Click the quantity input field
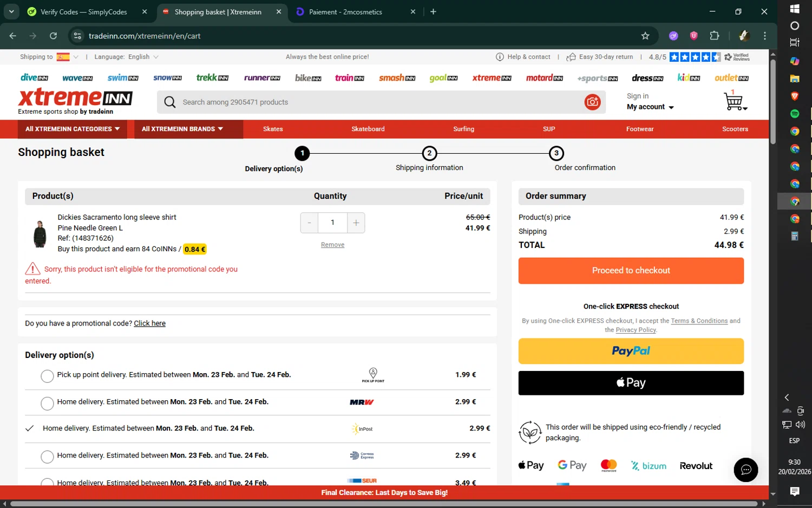This screenshot has height=508, width=812. pos(332,223)
